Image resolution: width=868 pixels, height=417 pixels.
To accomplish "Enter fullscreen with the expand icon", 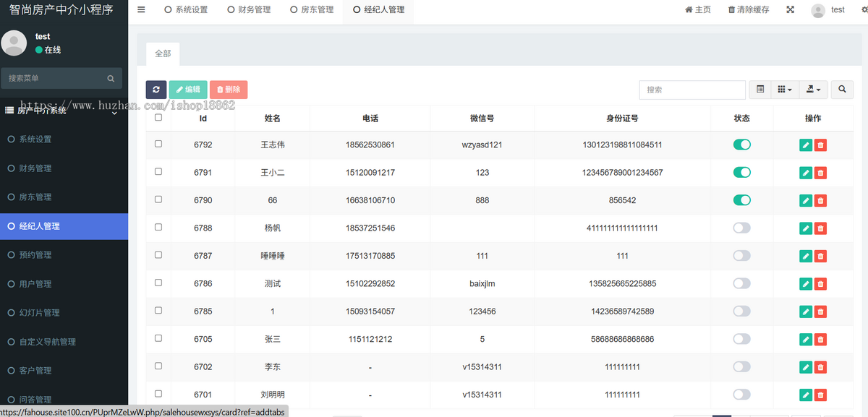I will click(790, 9).
